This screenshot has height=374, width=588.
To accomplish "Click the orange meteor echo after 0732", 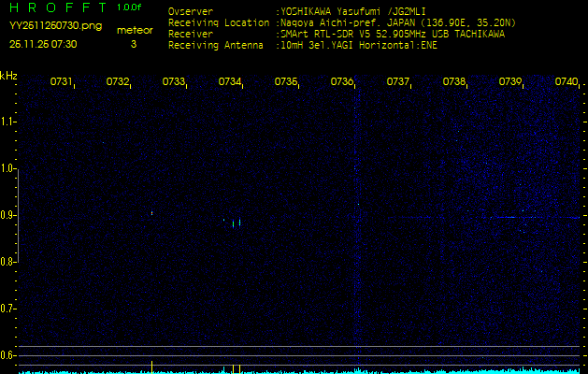I will (x=151, y=213).
